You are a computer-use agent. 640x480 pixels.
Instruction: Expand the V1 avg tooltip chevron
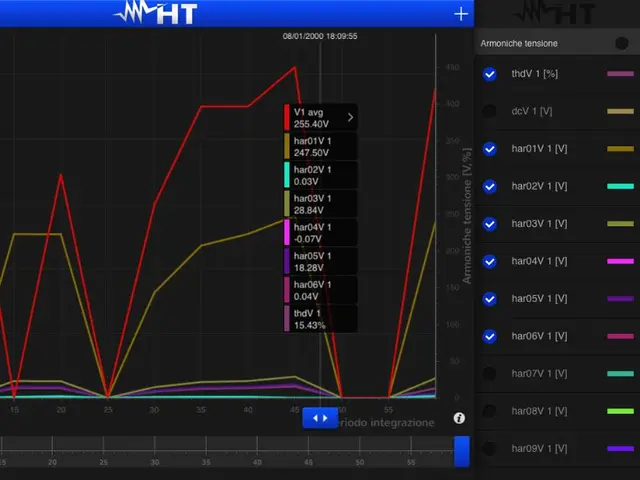pos(350,118)
